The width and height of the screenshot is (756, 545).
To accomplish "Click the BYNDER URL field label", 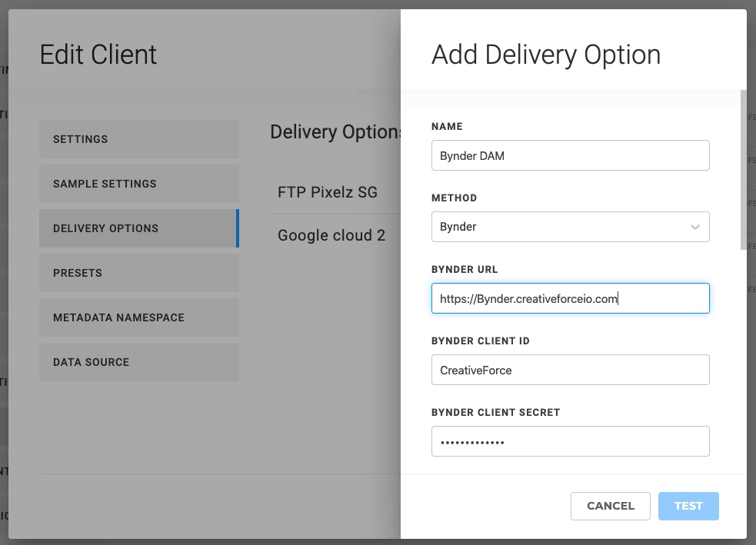I will click(x=465, y=270).
